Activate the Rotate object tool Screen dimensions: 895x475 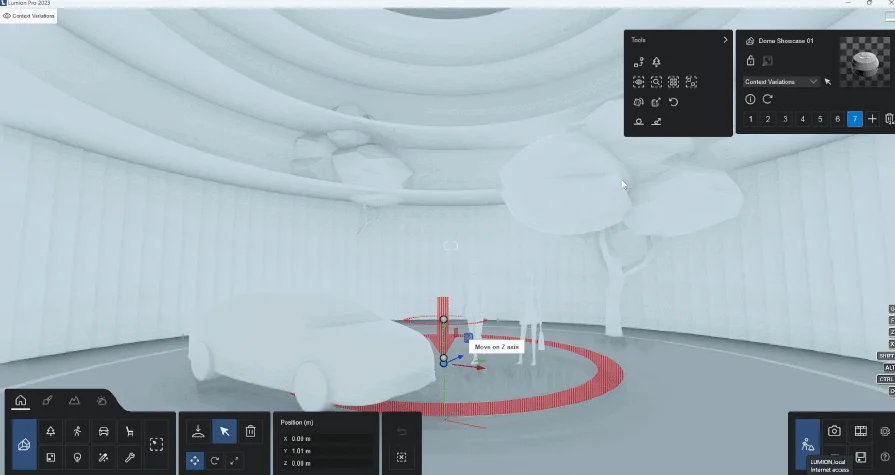215,460
